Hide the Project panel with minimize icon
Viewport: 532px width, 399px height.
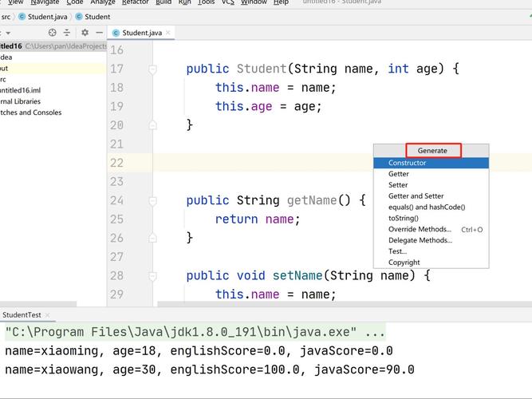pyautogui.click(x=99, y=33)
